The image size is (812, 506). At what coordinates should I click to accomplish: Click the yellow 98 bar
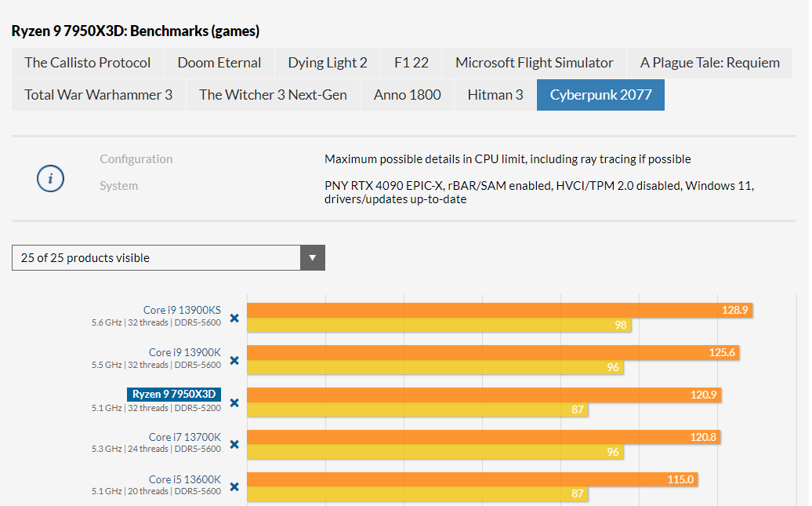coord(439,325)
